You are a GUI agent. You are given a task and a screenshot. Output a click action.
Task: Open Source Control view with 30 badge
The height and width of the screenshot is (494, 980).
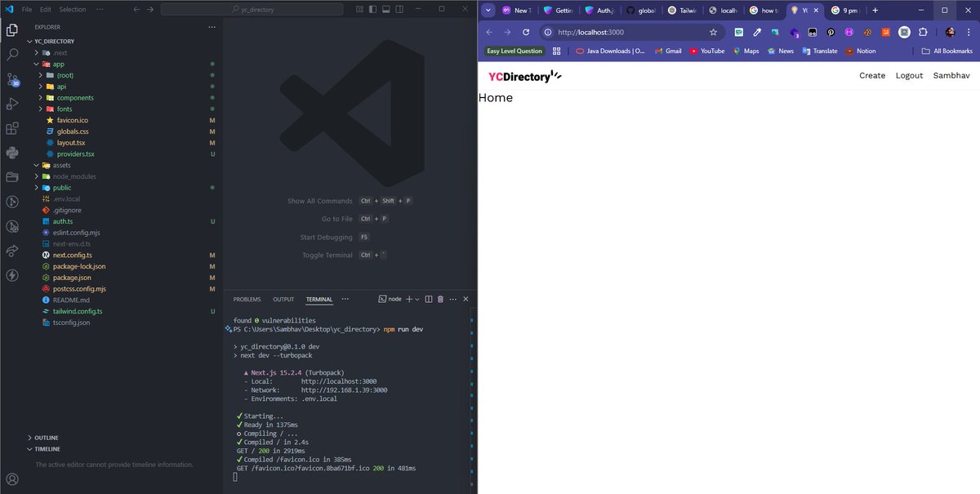(x=12, y=79)
